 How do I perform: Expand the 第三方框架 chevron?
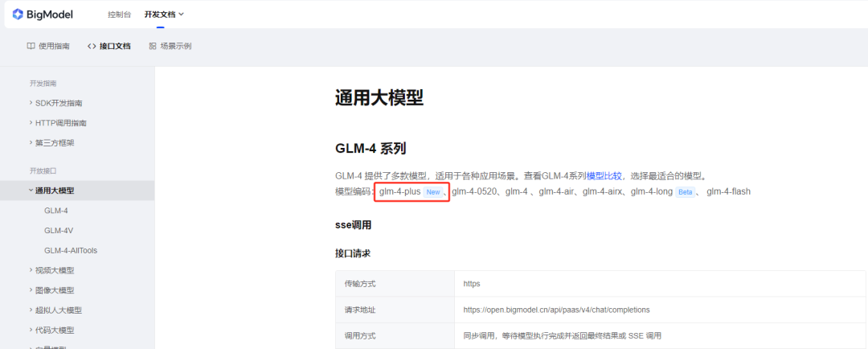point(31,142)
